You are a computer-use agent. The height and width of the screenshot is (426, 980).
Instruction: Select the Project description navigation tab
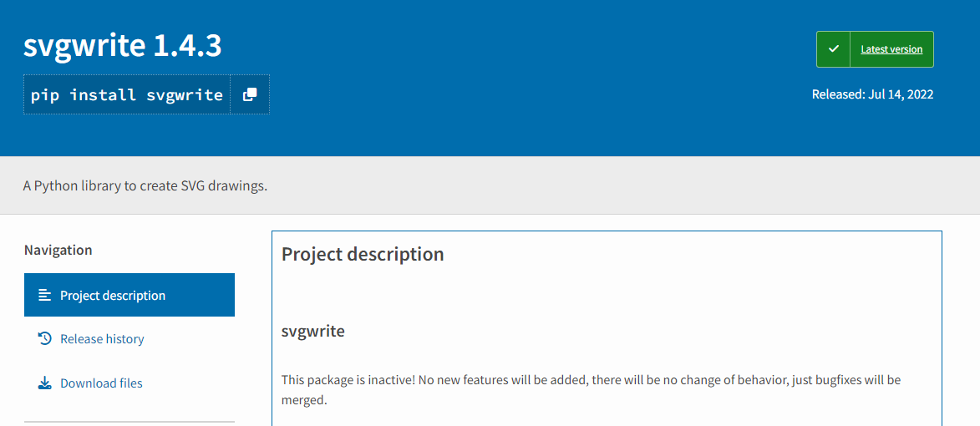tap(129, 295)
